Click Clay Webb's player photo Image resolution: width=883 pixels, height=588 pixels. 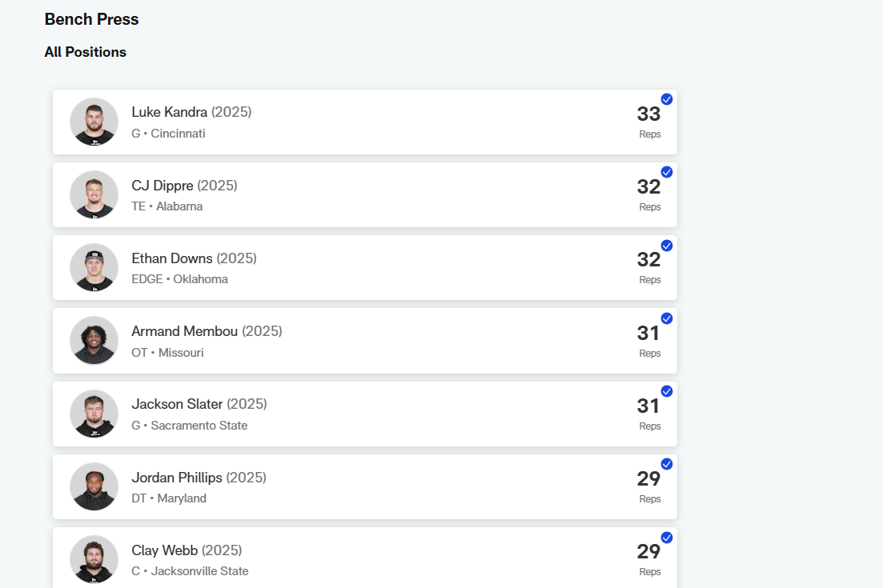(x=94, y=559)
